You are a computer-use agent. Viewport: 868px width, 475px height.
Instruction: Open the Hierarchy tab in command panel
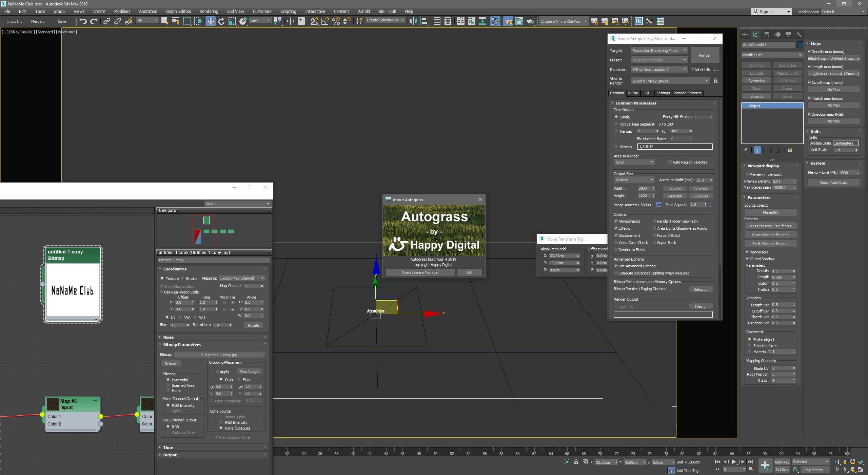[x=767, y=34]
